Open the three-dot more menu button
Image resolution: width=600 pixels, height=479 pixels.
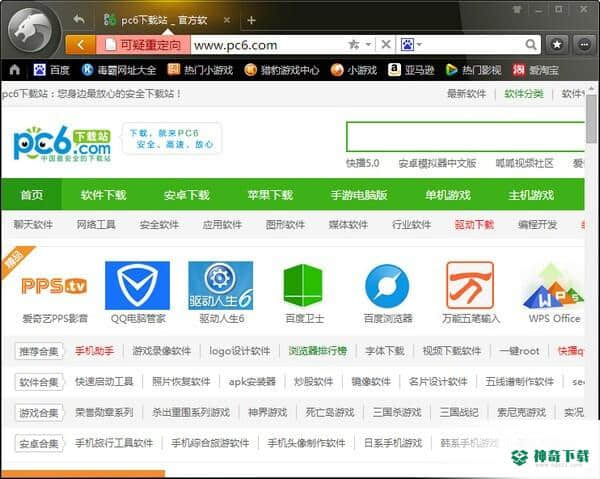584,45
